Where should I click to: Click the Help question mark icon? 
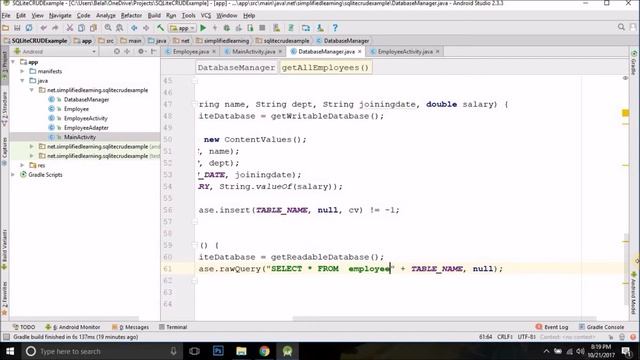tap(335, 28)
